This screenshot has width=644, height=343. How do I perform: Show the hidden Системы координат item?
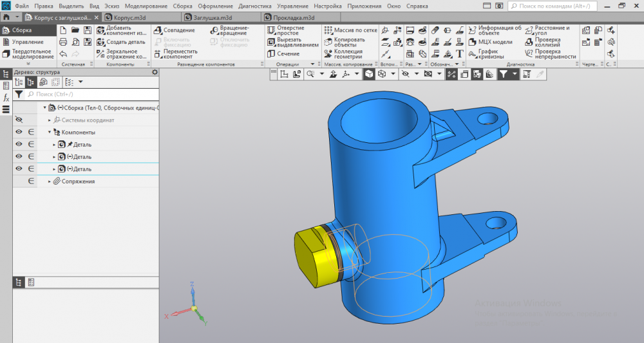tap(18, 120)
